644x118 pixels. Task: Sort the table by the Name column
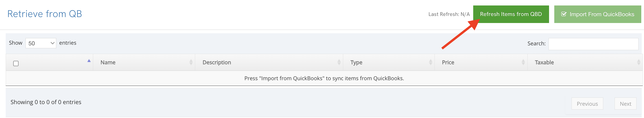(x=144, y=62)
